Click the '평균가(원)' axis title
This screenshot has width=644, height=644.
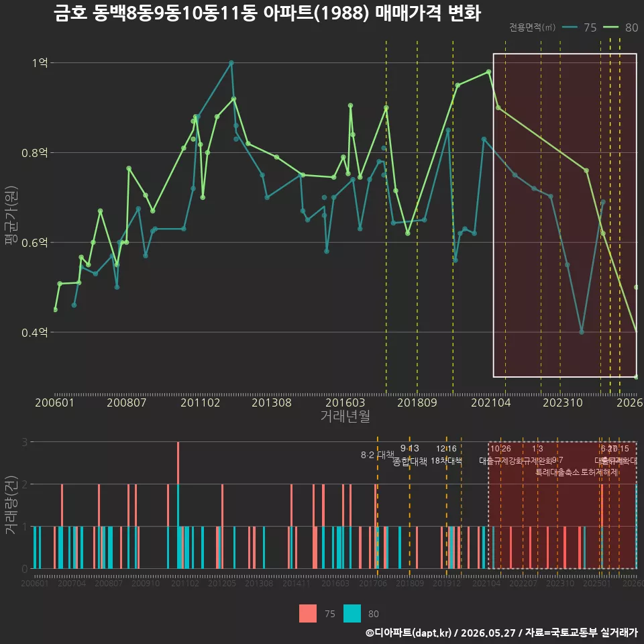(x=11, y=215)
